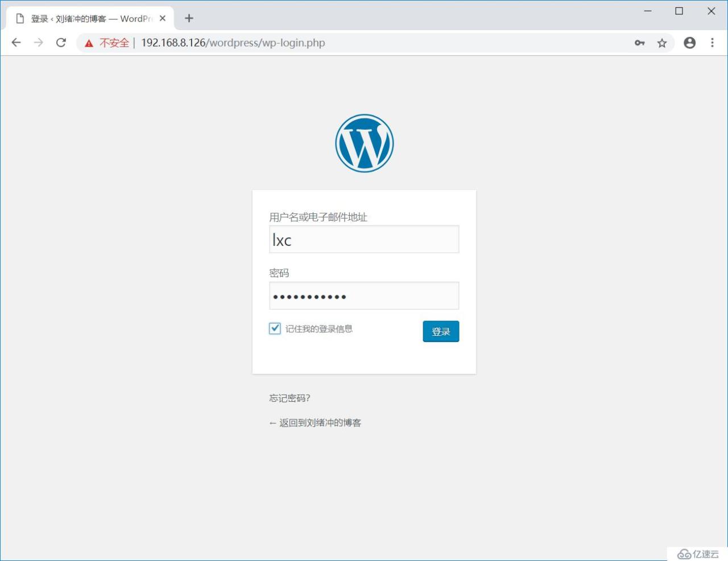
Task: Open the browser profile avatar icon
Action: 689,42
